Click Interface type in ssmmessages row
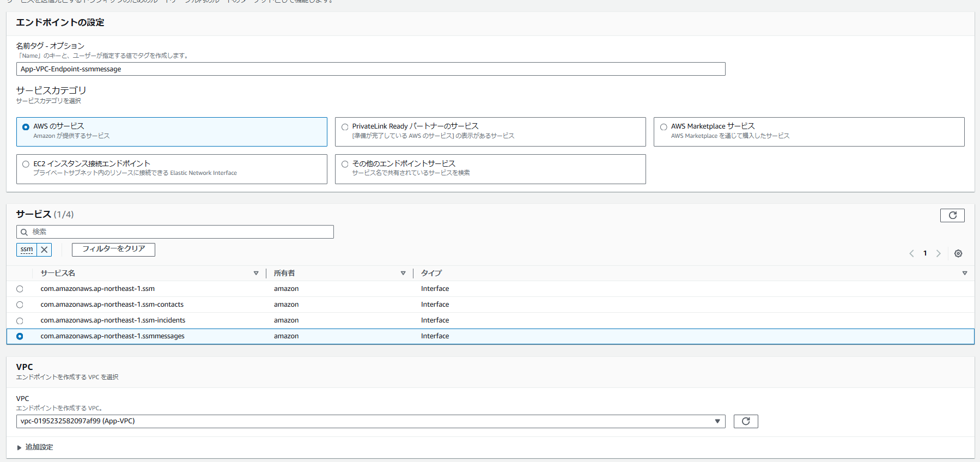The height and width of the screenshot is (462, 980). click(x=435, y=336)
